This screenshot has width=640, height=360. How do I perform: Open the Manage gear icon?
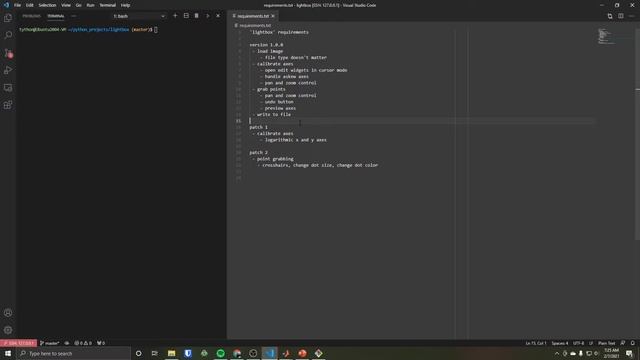pyautogui.click(x=8, y=330)
